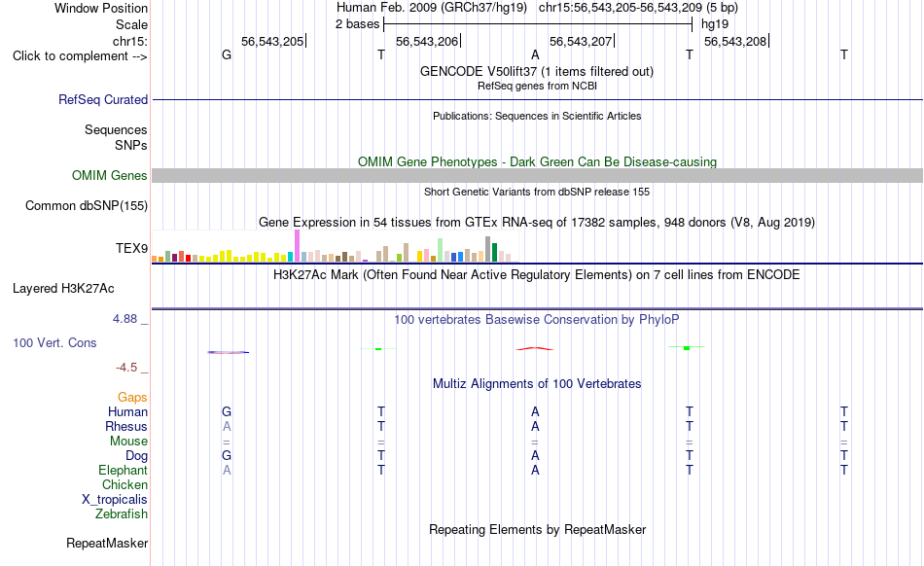Click 'Multiz Alignments of 100 Vertebrates' title
924x566 pixels.
[x=537, y=384]
